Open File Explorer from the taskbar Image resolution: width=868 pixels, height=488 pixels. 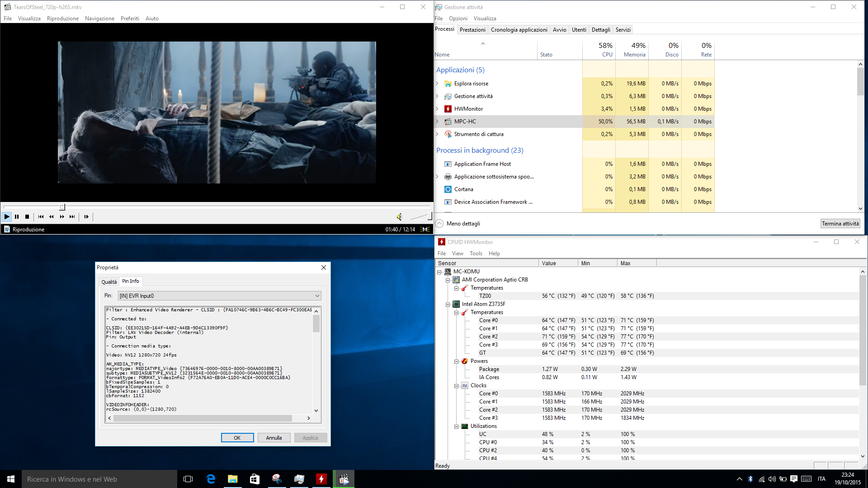[x=233, y=479]
